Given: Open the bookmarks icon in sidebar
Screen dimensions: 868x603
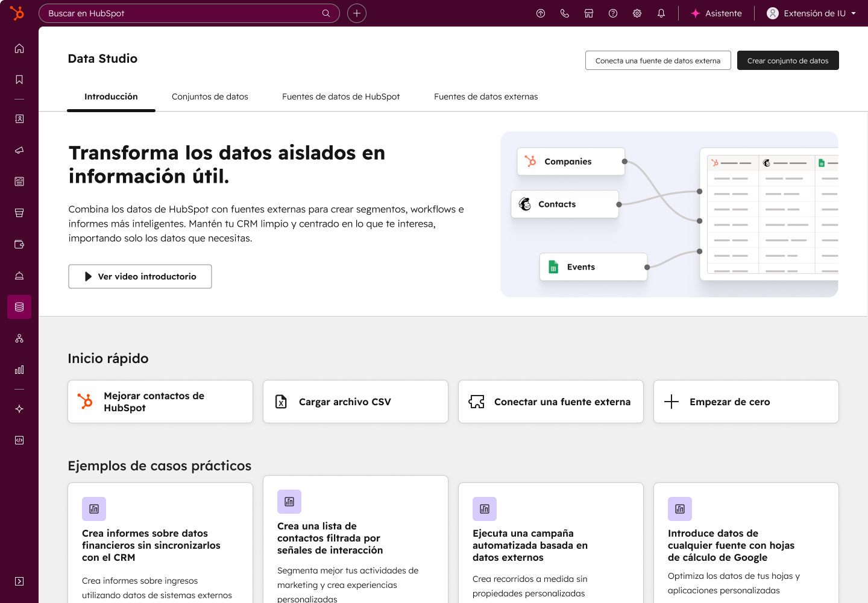Looking at the screenshot, I should coord(19,80).
